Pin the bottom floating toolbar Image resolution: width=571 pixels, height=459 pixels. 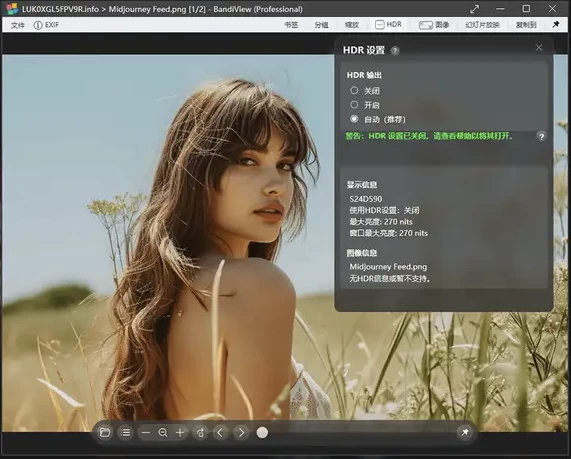[465, 432]
